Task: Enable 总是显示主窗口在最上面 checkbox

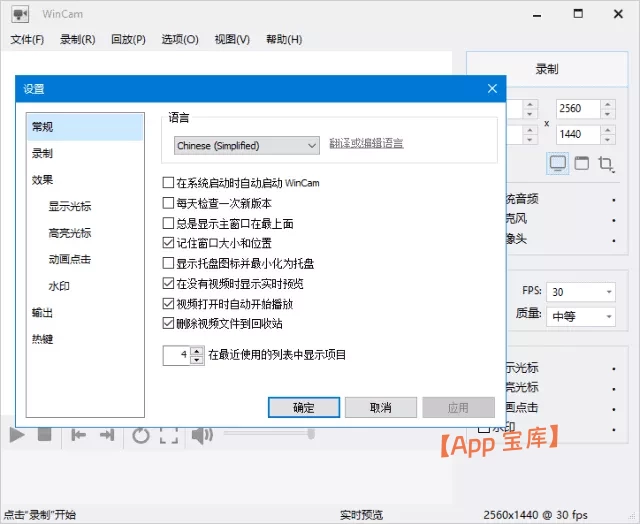Action: 168,223
